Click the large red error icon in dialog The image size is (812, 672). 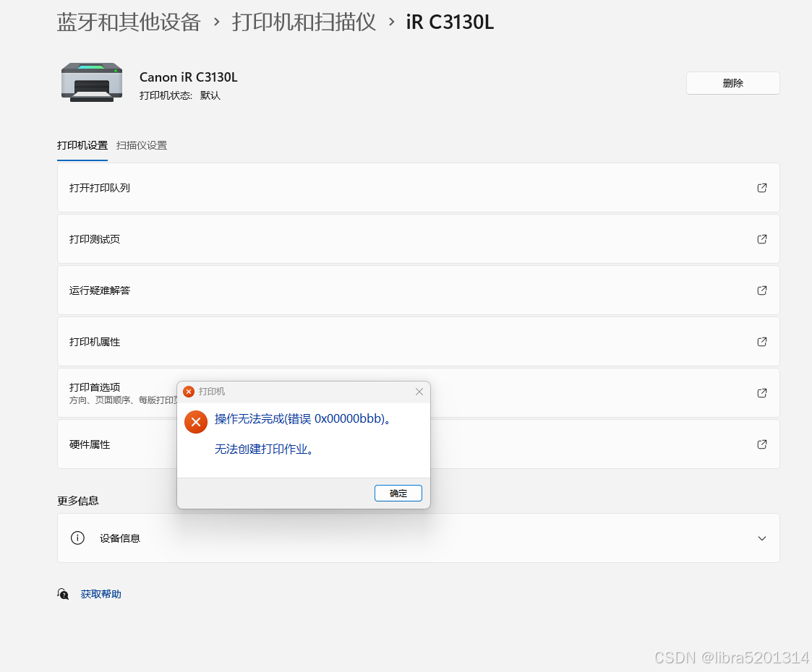pos(196,422)
